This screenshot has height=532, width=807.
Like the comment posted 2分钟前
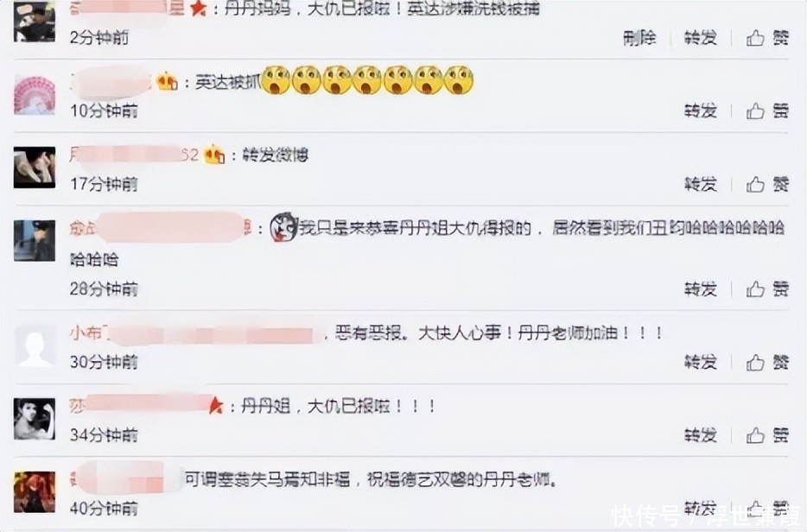[767, 37]
